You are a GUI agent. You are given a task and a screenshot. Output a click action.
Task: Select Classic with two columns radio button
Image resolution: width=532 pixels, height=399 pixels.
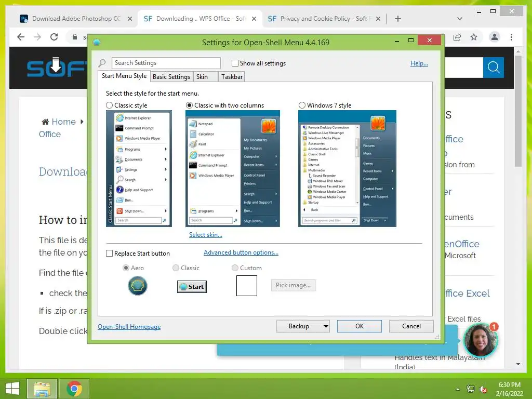point(189,105)
